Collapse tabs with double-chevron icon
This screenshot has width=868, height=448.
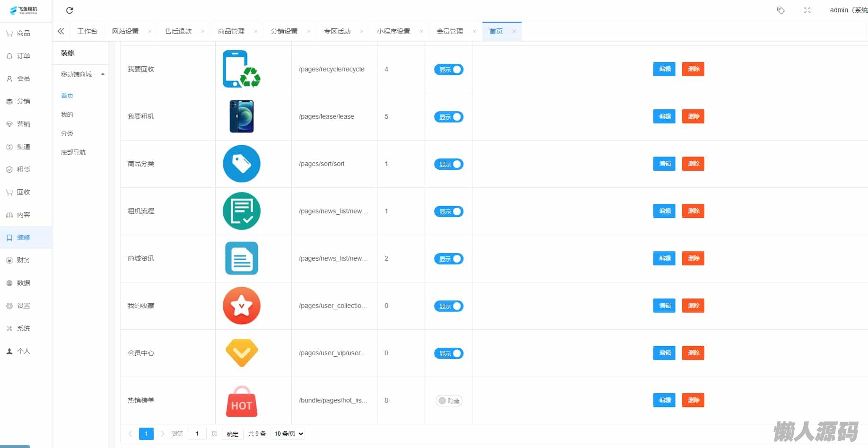61,31
